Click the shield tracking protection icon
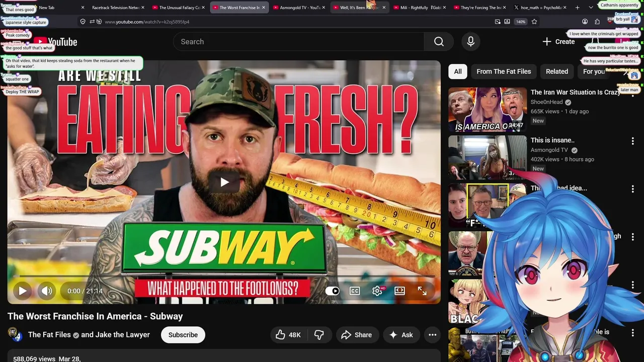The width and height of the screenshot is (644, 362). [x=83, y=22]
